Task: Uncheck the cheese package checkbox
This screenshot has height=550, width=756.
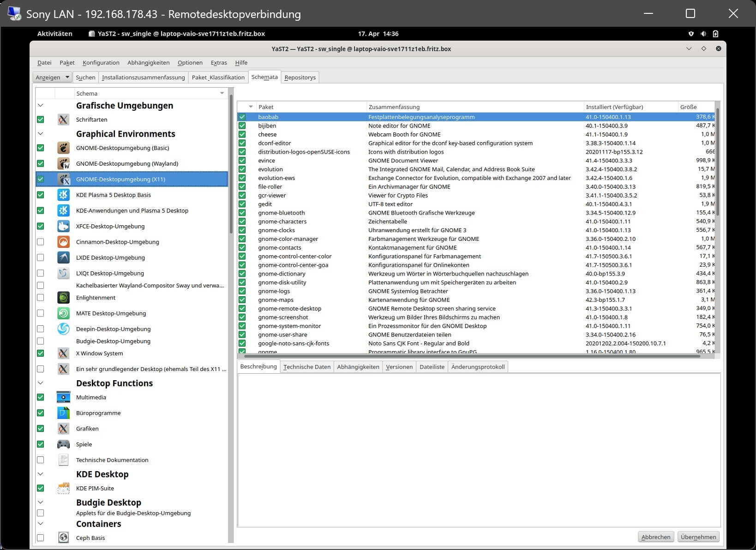Action: pos(242,134)
